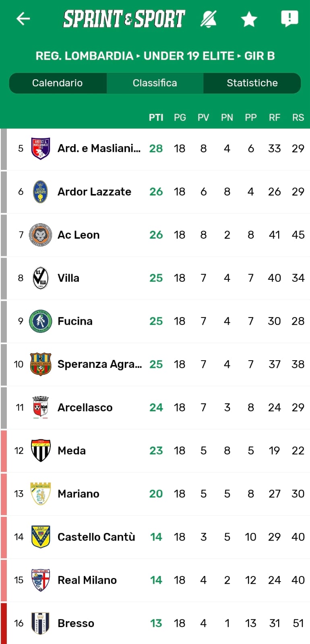Switch to the Calendario tab
Viewport: 310px width, 644px height.
tap(58, 83)
